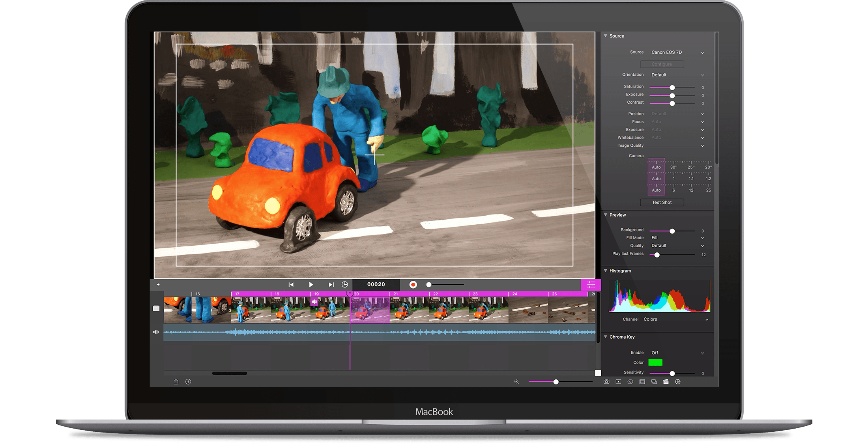Open the green chroma key color swatch
The image size is (868, 444).
655,362
